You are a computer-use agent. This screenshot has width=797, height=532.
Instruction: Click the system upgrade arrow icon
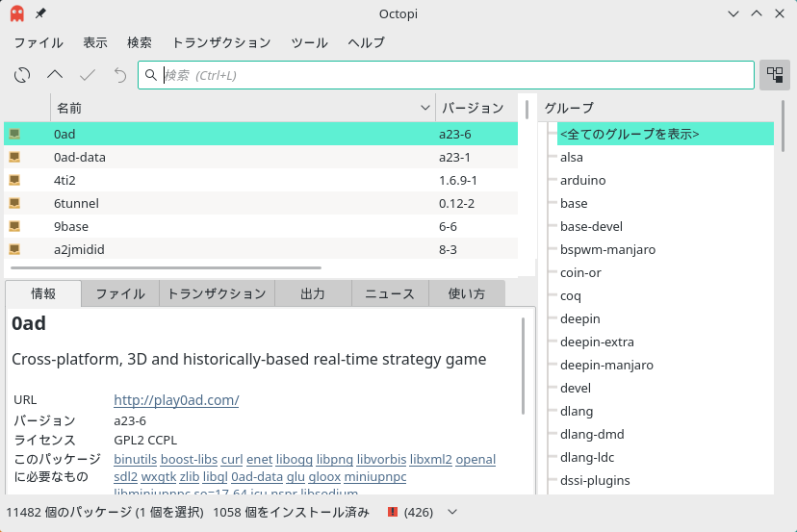point(55,75)
